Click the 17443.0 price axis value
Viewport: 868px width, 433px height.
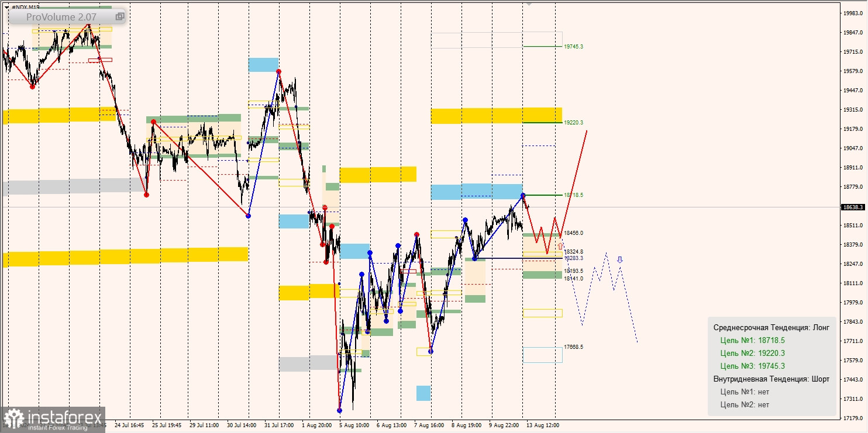[x=853, y=380]
